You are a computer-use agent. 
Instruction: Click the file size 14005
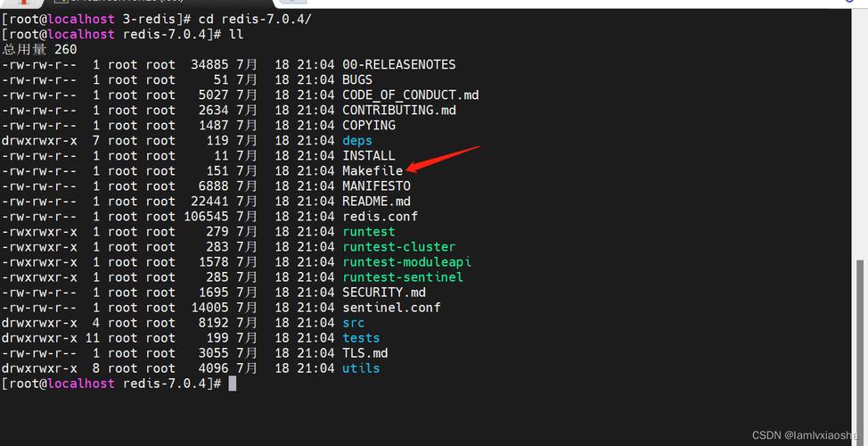[209, 308]
